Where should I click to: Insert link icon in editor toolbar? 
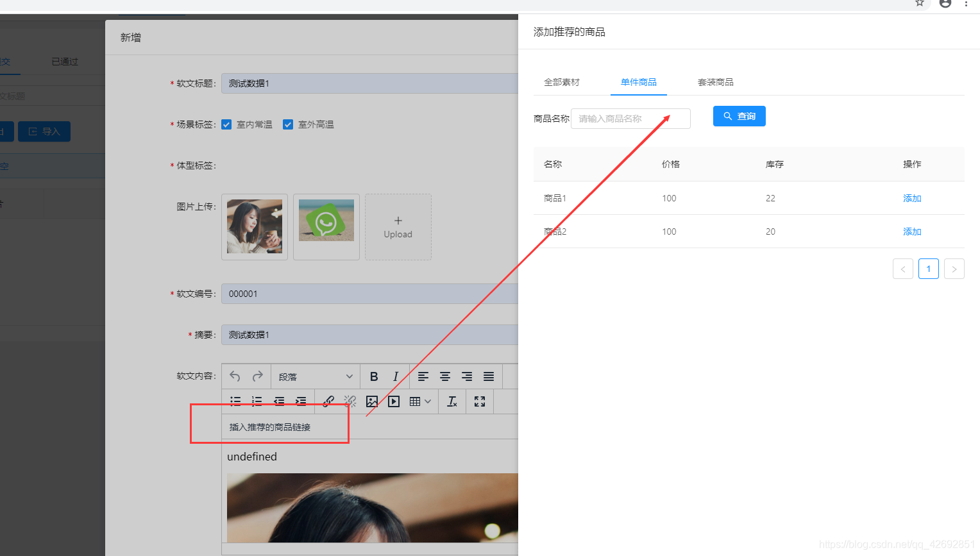[x=328, y=401]
